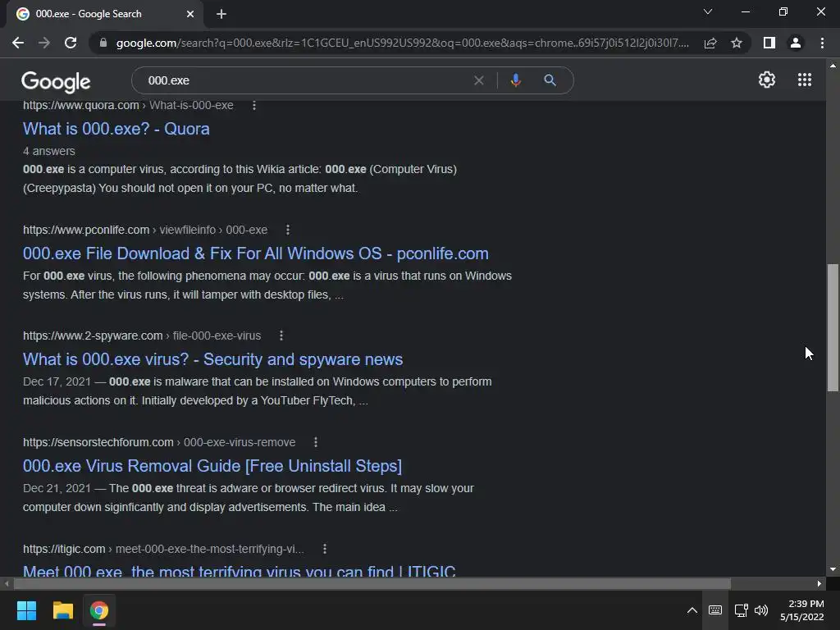This screenshot has height=630, width=840.
Task: Open 'What is 000.exe virus?' result
Action: tap(212, 359)
